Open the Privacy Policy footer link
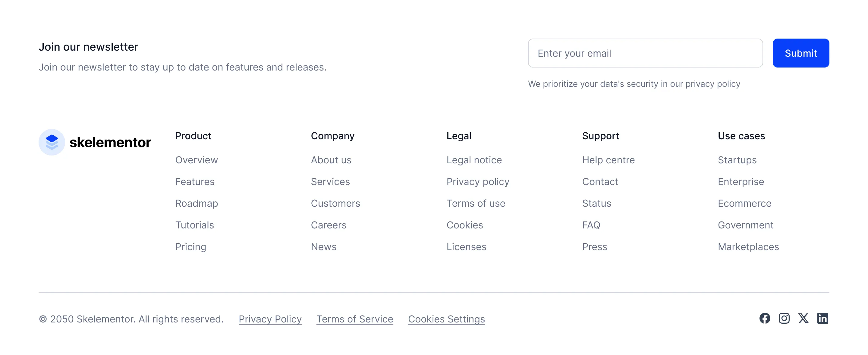The width and height of the screenshot is (868, 355). point(270,319)
